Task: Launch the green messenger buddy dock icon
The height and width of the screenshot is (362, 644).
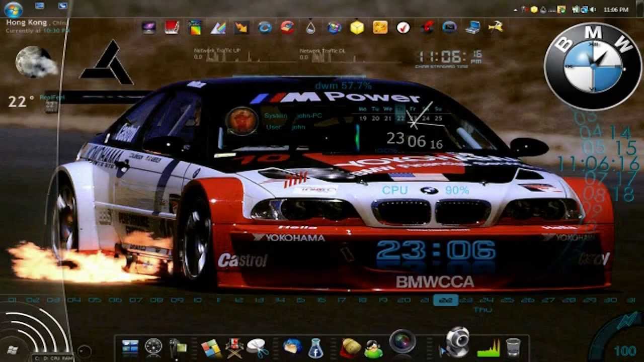Action: click(x=373, y=348)
